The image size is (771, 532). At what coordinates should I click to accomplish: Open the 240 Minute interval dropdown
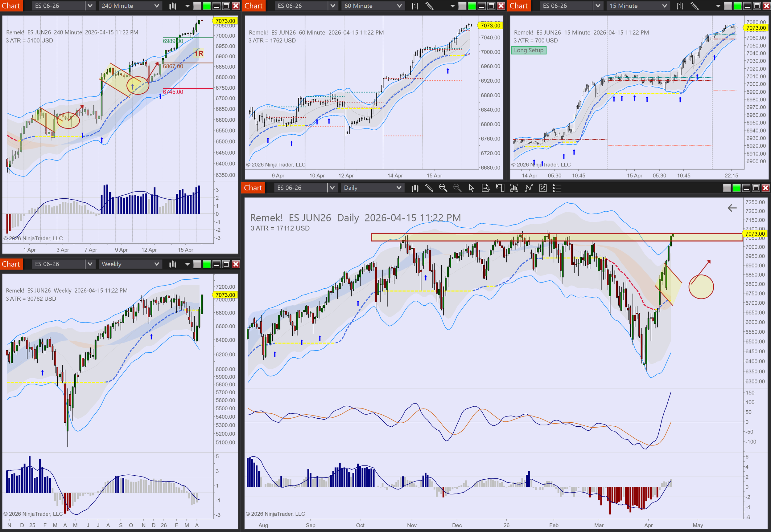point(130,6)
